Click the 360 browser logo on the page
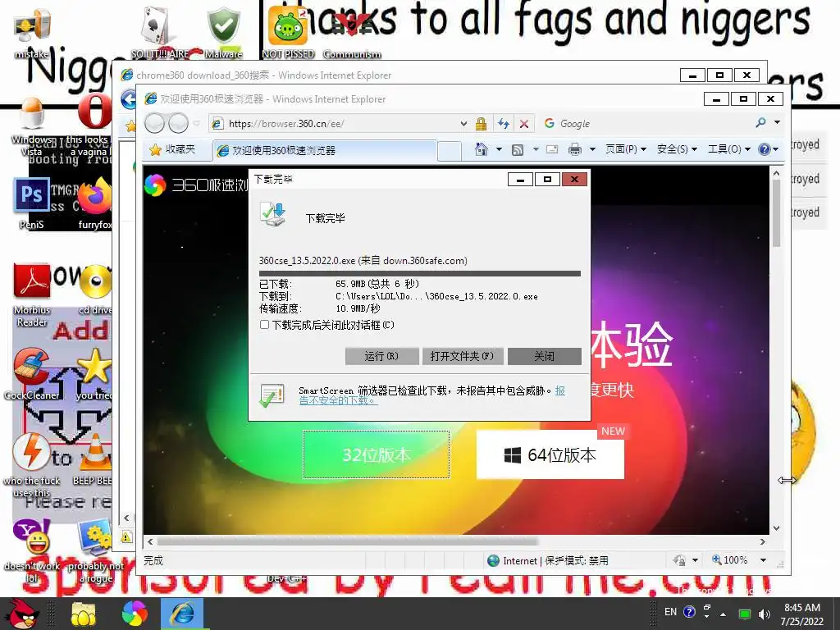The width and height of the screenshot is (840, 630). [x=155, y=185]
